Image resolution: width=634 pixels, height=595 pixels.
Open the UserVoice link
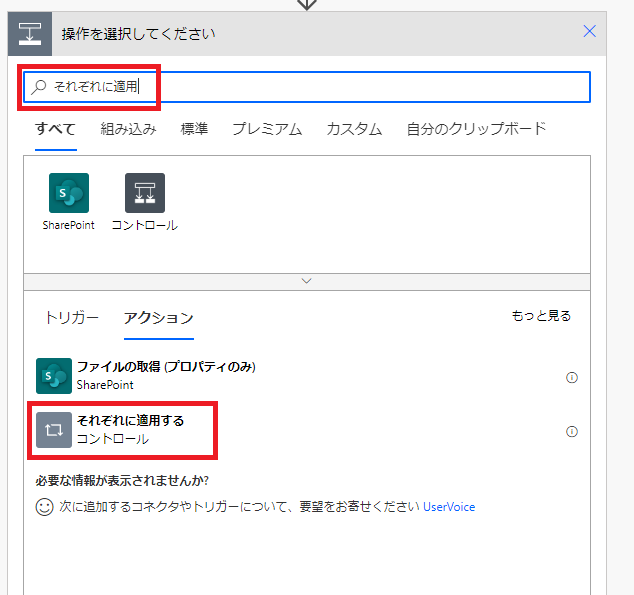[449, 507]
